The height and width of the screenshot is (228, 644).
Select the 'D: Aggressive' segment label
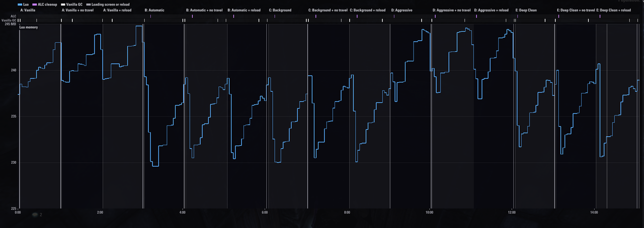[x=402, y=10]
